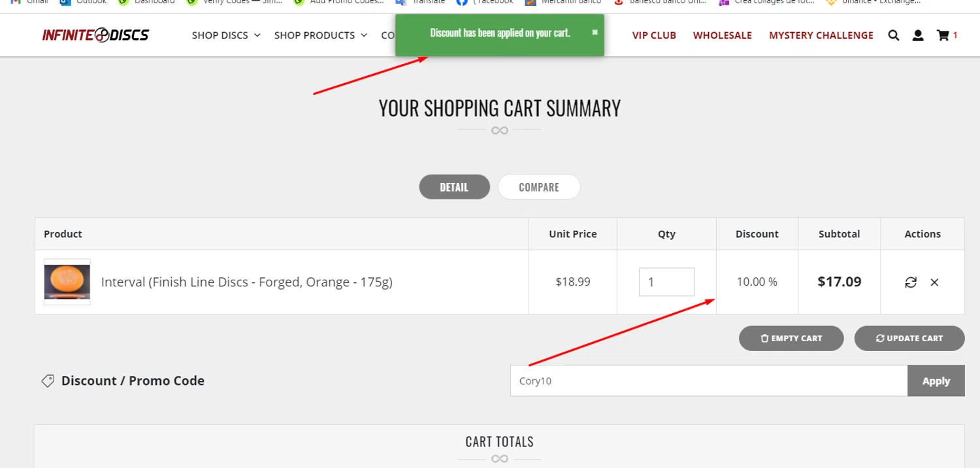Click Apply for the promo code

936,381
